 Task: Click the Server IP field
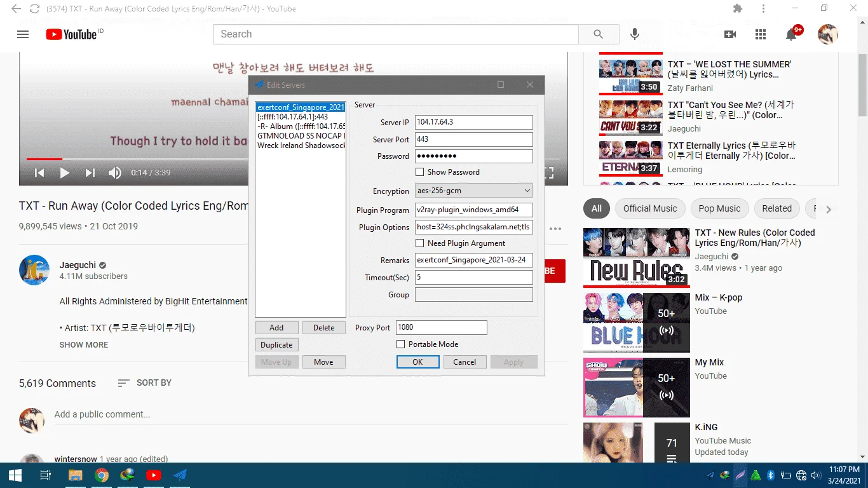[x=474, y=122]
